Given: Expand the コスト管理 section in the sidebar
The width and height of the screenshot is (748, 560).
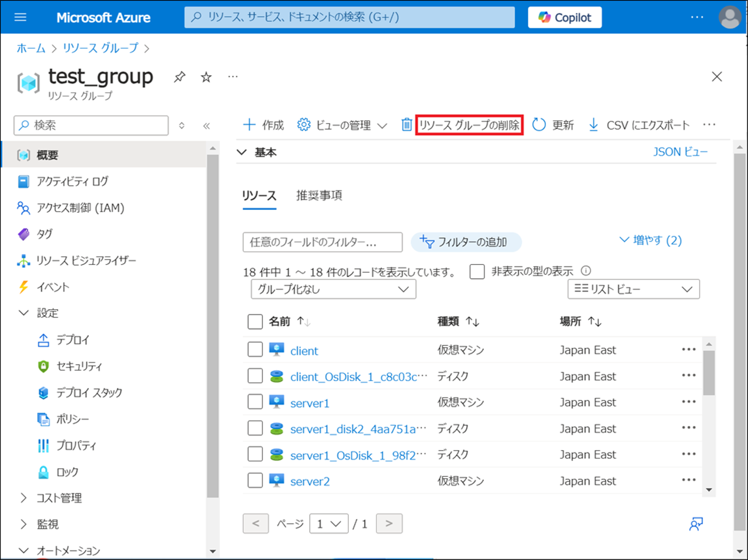Looking at the screenshot, I should point(58,498).
